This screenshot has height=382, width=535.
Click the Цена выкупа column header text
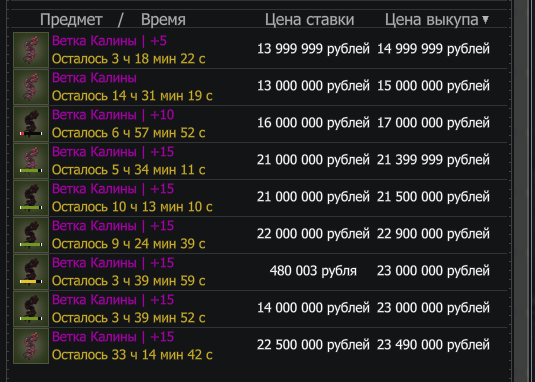[x=432, y=20]
